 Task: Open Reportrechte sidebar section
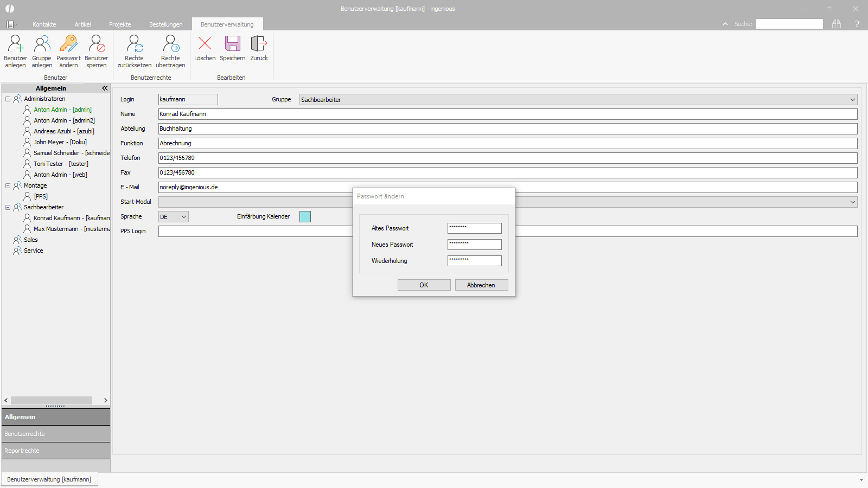point(56,451)
